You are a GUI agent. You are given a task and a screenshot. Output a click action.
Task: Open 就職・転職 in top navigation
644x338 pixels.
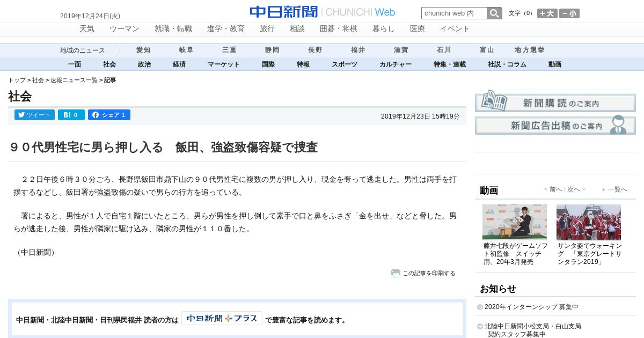click(x=173, y=29)
